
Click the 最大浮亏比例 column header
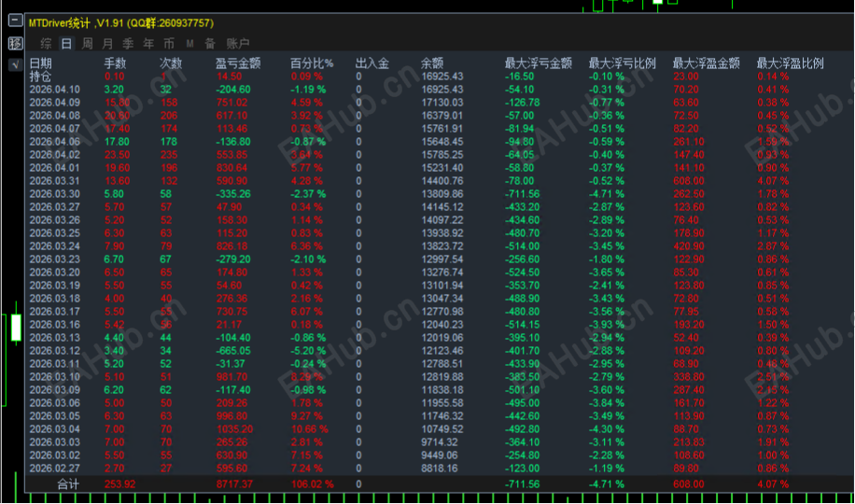(623, 63)
